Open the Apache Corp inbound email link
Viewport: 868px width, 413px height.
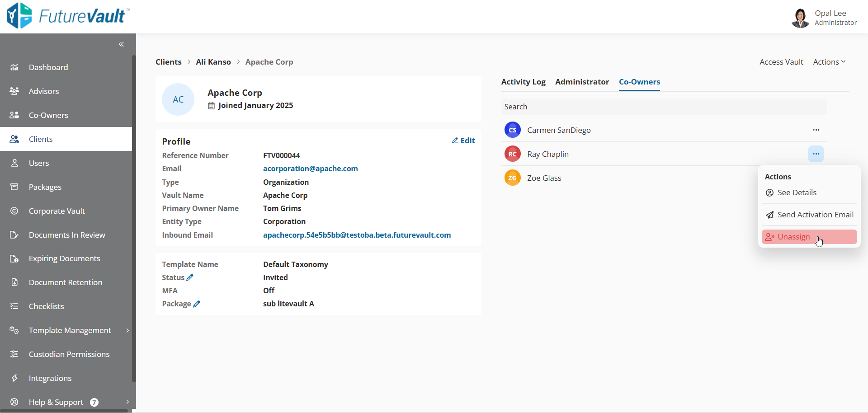tap(357, 235)
